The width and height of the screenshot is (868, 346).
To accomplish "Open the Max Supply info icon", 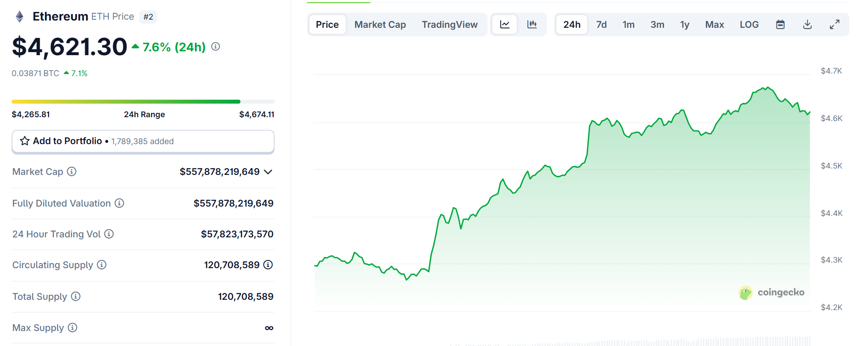I will point(73,328).
